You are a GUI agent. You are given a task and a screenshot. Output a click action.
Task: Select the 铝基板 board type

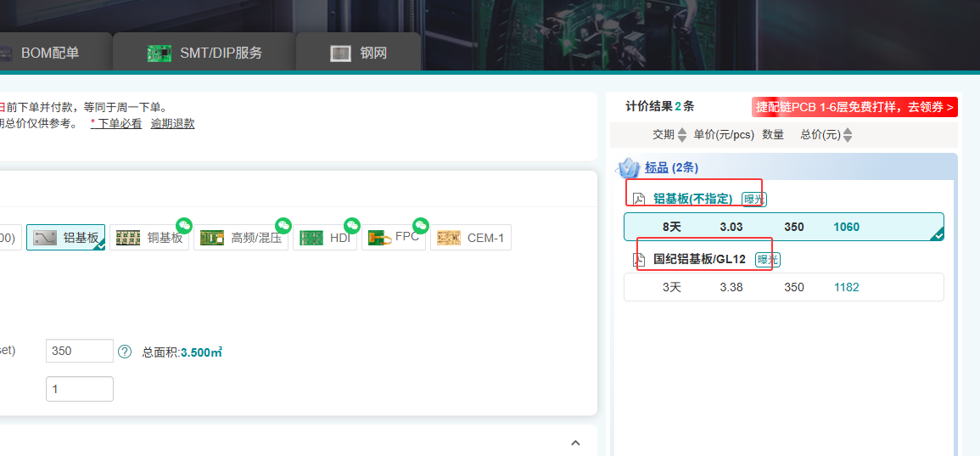click(65, 238)
